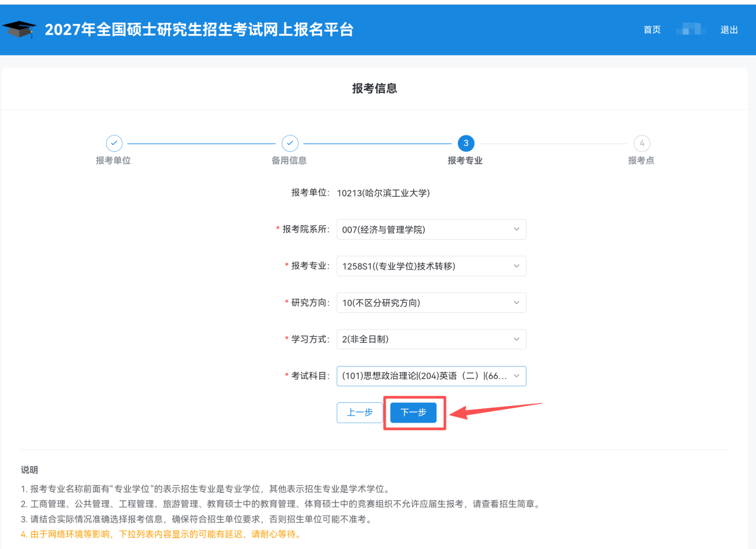The image size is (756, 549).
Task: Click the orange note 4 about 网络环境
Action: (161, 534)
